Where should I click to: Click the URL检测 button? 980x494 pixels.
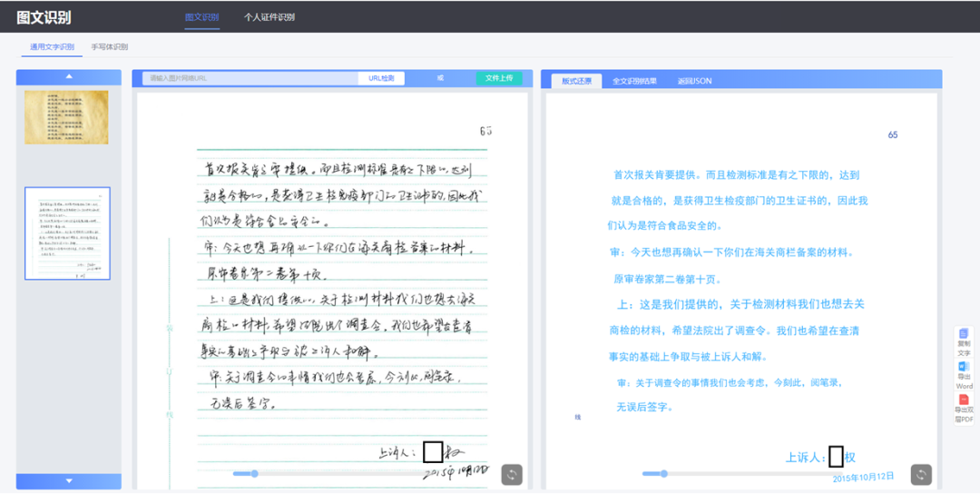coord(381,78)
